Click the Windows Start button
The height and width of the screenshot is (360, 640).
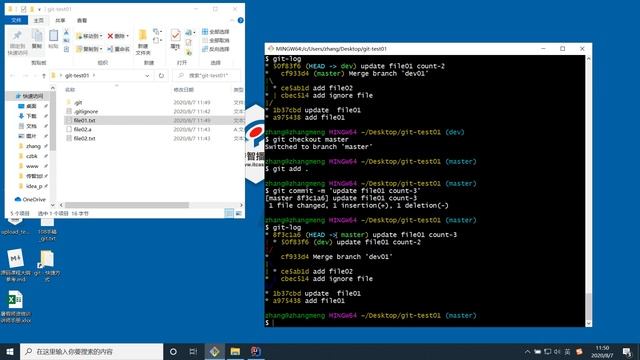[x=10, y=351]
